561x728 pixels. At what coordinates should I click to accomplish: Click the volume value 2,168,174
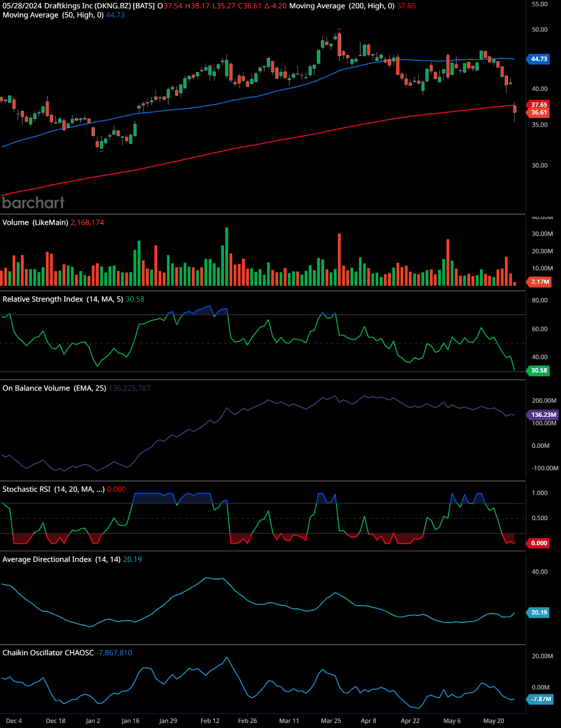pos(87,223)
